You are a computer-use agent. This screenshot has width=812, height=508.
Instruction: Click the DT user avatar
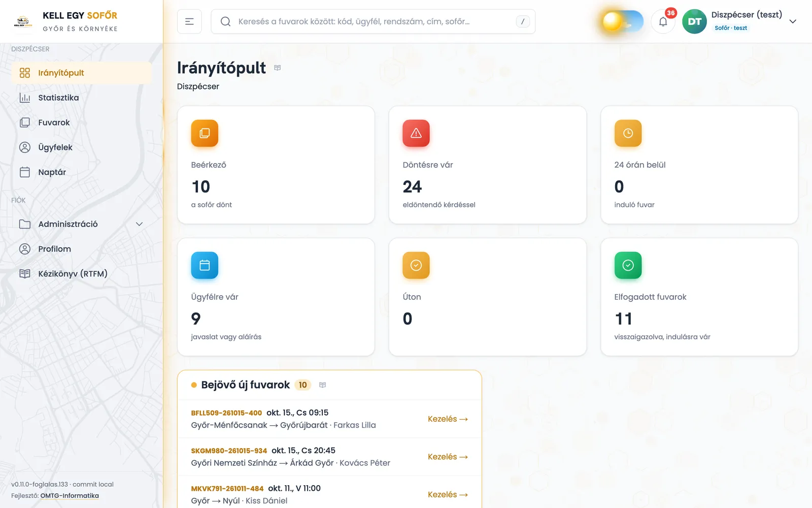point(694,21)
